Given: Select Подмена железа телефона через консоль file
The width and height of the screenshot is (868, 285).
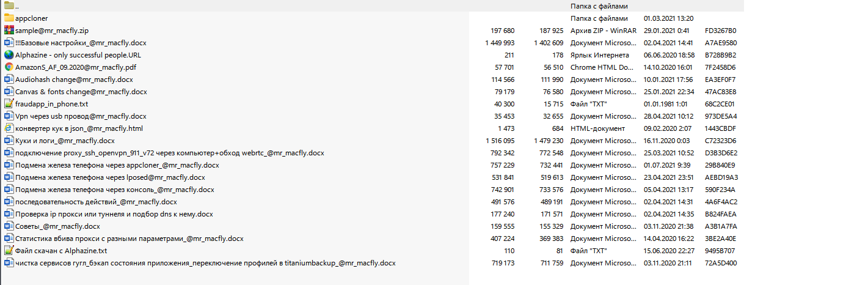Looking at the screenshot, I should pos(115,190).
